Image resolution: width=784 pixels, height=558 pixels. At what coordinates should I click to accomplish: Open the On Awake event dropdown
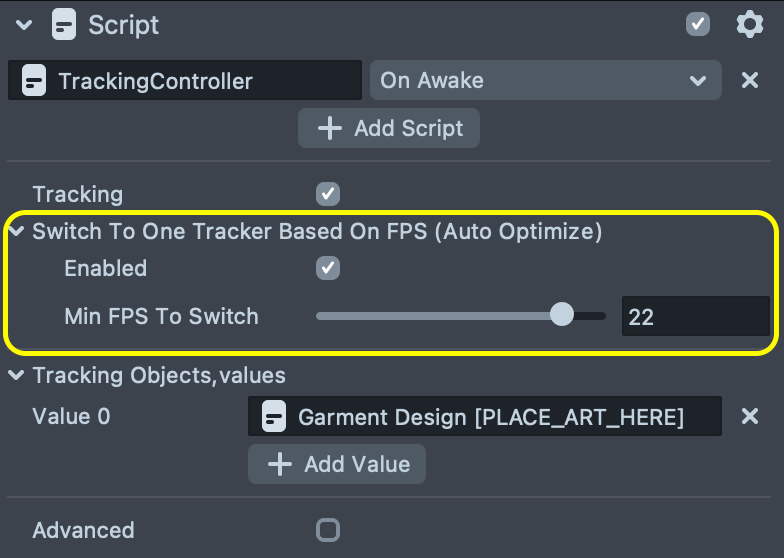(545, 81)
